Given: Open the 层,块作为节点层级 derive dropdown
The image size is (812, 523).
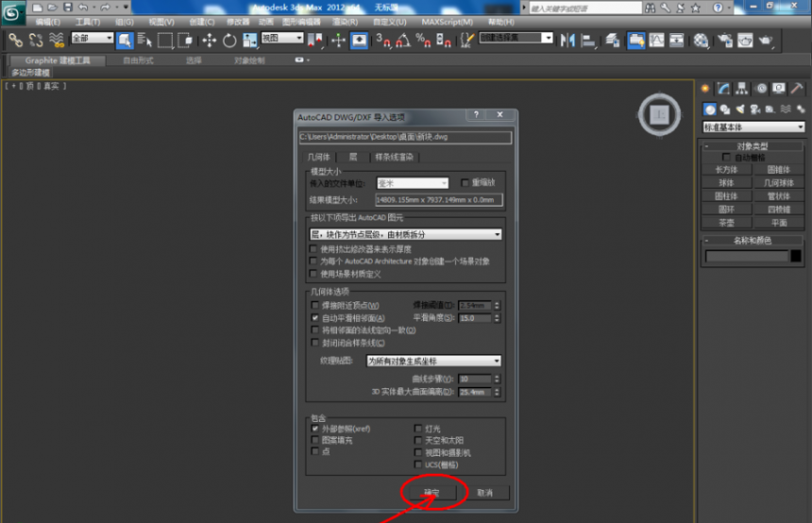Looking at the screenshot, I should 405,234.
